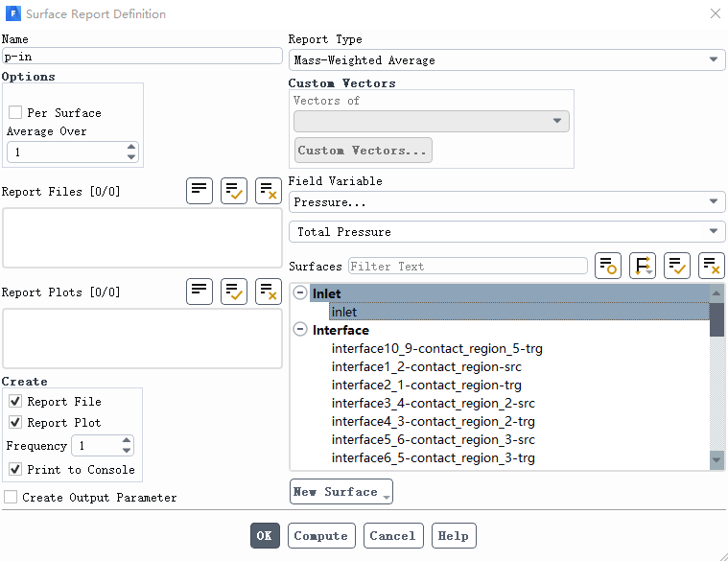Deselect all shown surfaces

pos(712,266)
